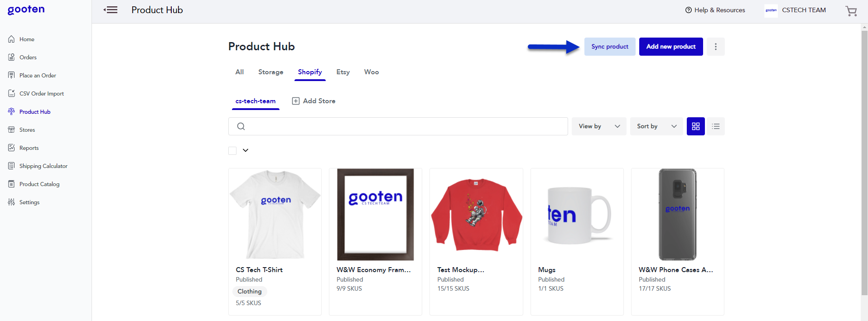Select the Shopify tab

(310, 72)
